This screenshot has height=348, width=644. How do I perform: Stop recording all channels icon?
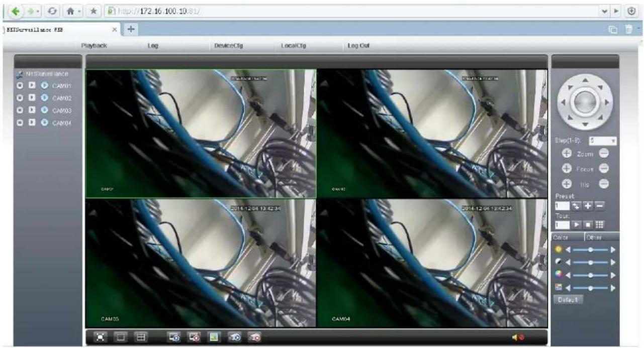coord(254,338)
